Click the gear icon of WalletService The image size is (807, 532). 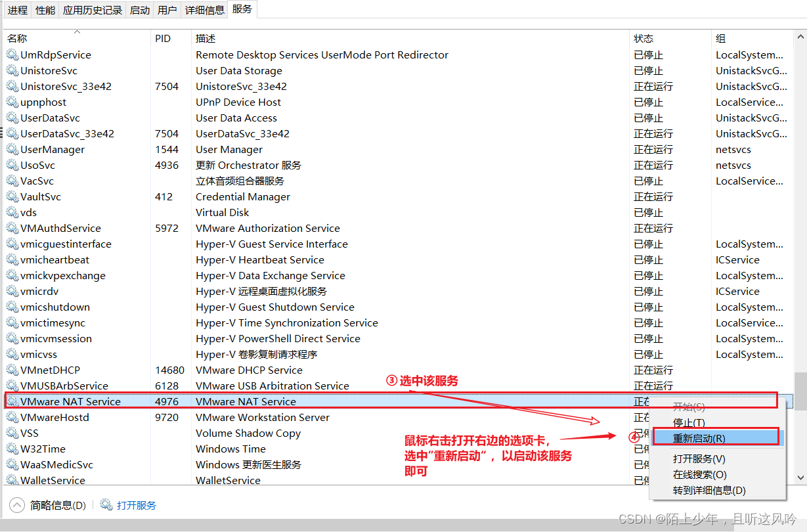[12, 481]
